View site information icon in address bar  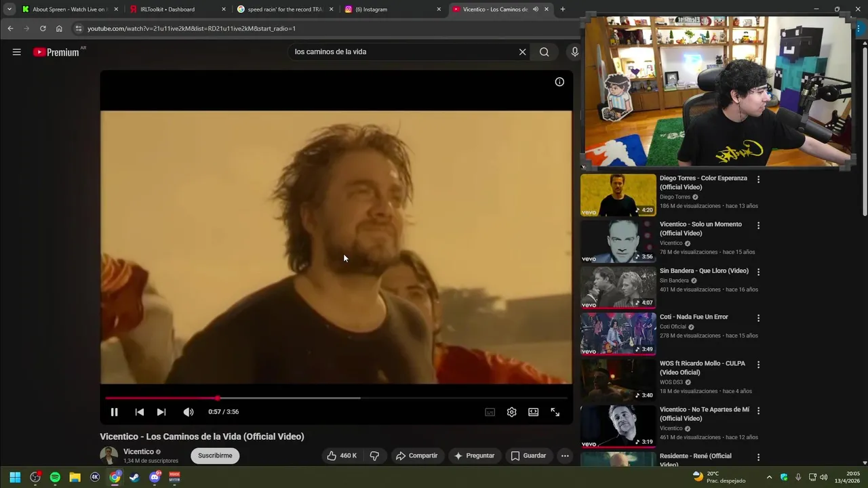79,28
